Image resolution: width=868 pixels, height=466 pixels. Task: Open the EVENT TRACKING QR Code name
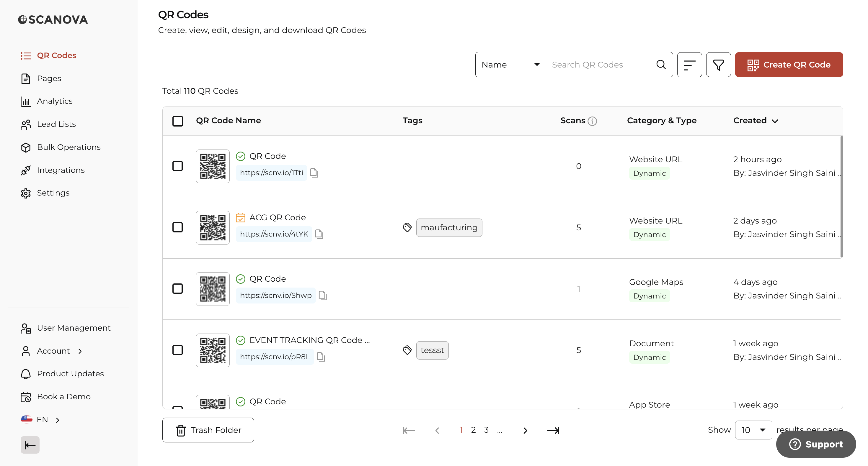(x=309, y=340)
